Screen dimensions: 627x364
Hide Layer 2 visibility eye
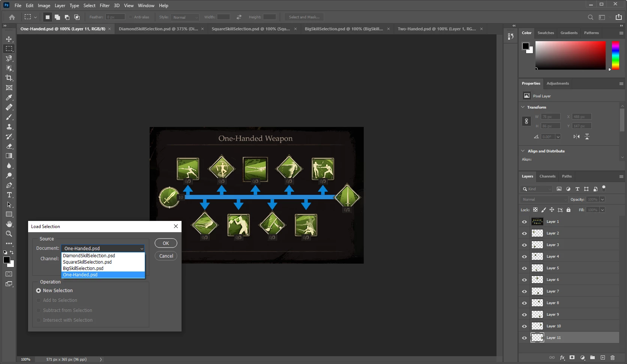(x=524, y=233)
